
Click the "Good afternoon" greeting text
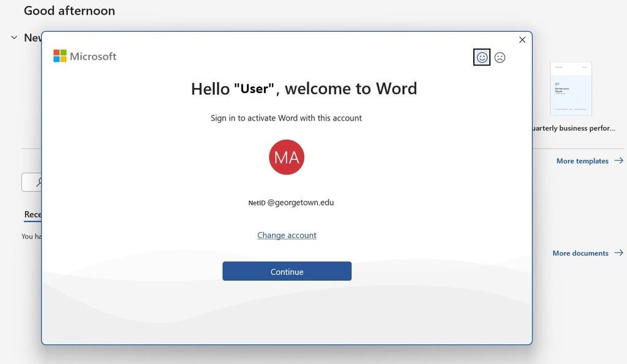point(70,10)
